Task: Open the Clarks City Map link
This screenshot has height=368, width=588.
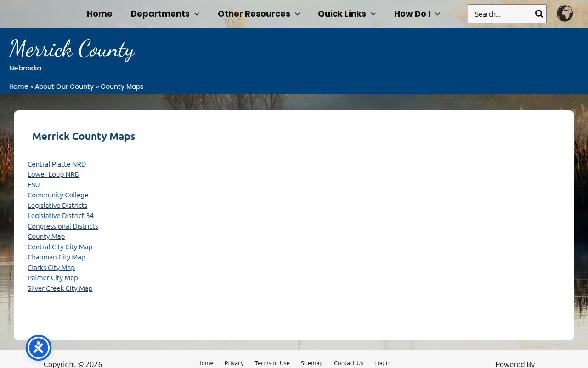Action: pos(51,268)
